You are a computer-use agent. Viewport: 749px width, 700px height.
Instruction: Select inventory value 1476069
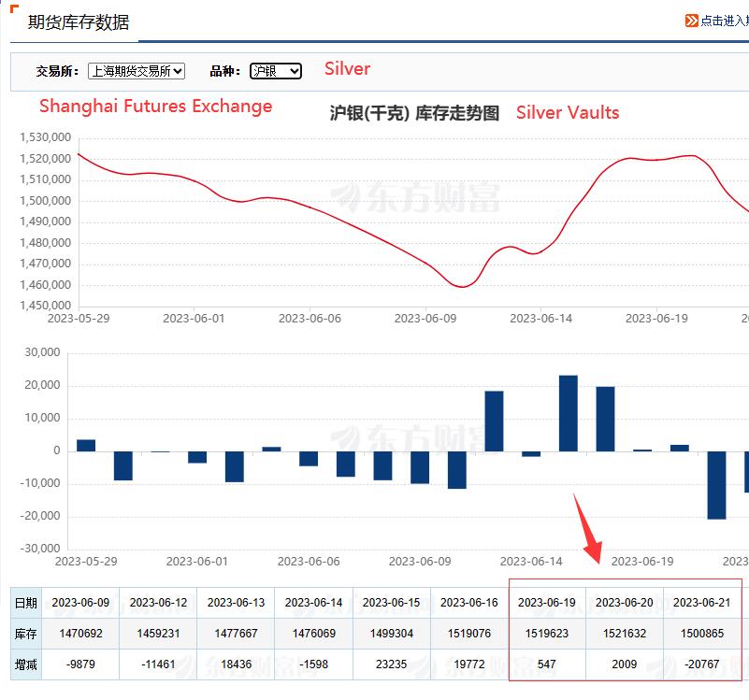point(314,634)
